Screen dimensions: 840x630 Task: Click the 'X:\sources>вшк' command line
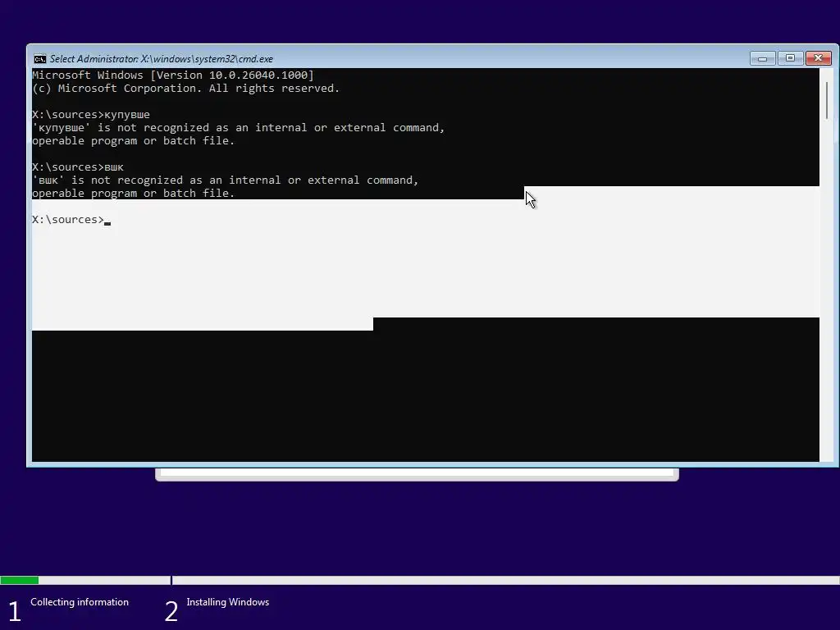(x=78, y=167)
